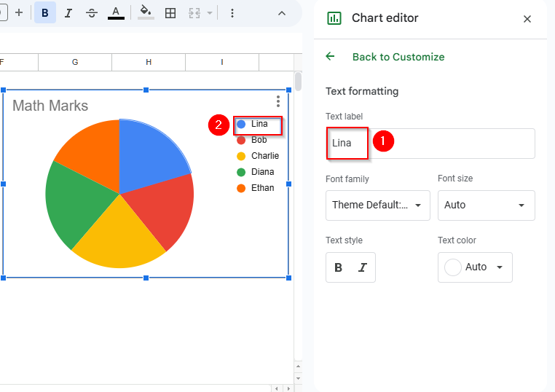Click the plus increase font size icon
The image size is (555, 392).
[19, 12]
